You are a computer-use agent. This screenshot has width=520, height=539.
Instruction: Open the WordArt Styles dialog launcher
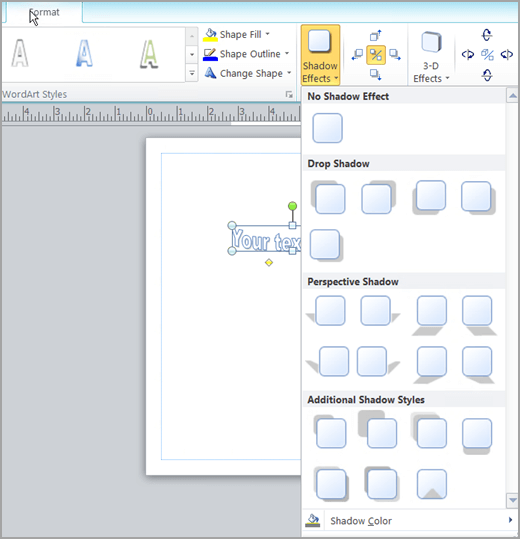[x=289, y=95]
